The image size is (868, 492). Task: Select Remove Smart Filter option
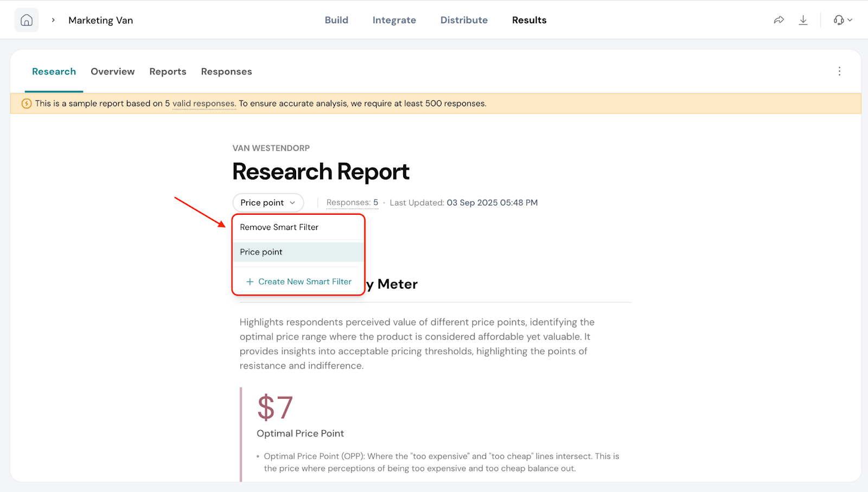(279, 227)
